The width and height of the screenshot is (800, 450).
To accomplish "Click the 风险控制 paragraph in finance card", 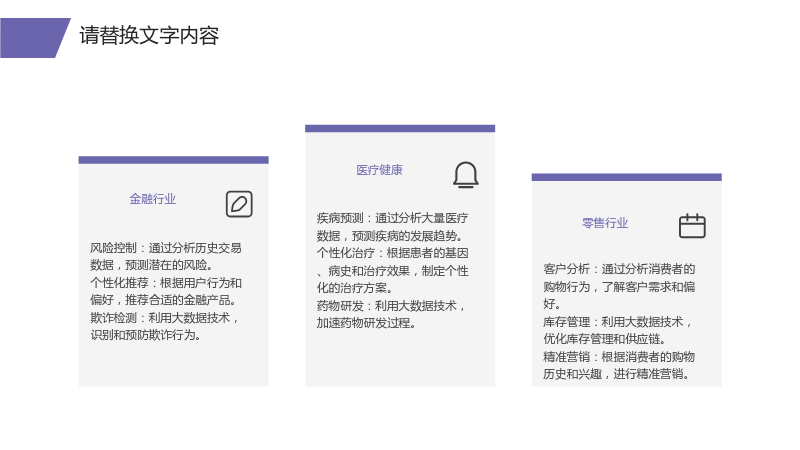I will (x=166, y=257).
